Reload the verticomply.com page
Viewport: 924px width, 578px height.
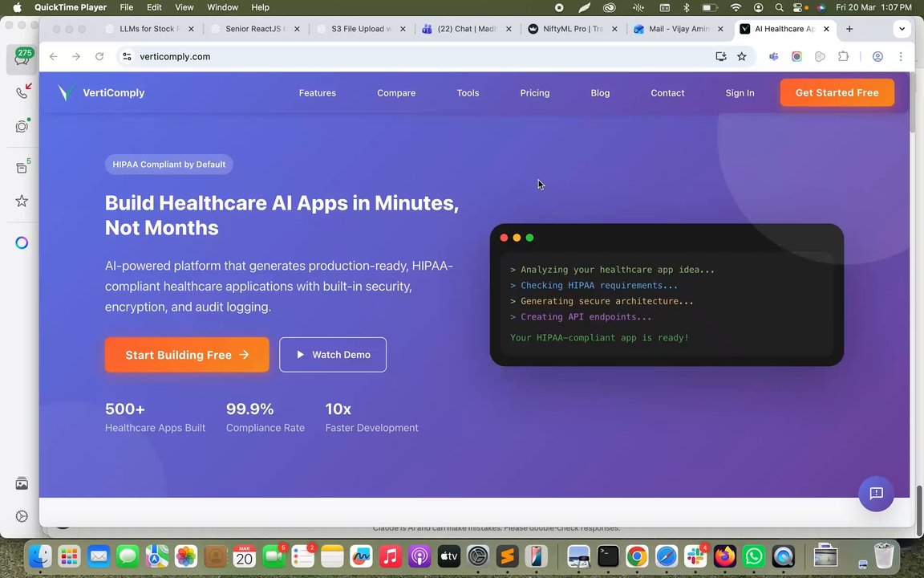point(99,57)
